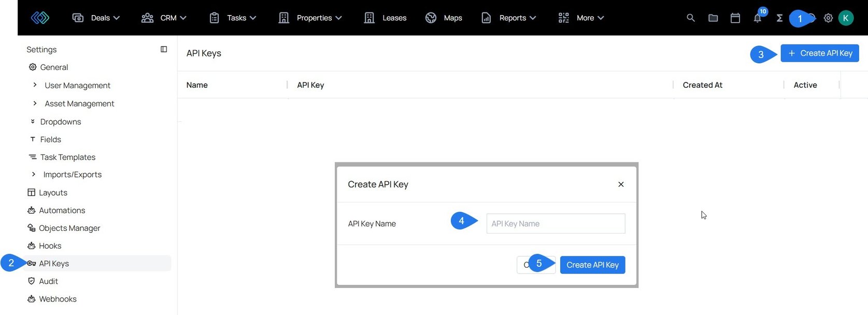Click the Automations robot icon
This screenshot has height=315, width=868.
[x=31, y=210]
